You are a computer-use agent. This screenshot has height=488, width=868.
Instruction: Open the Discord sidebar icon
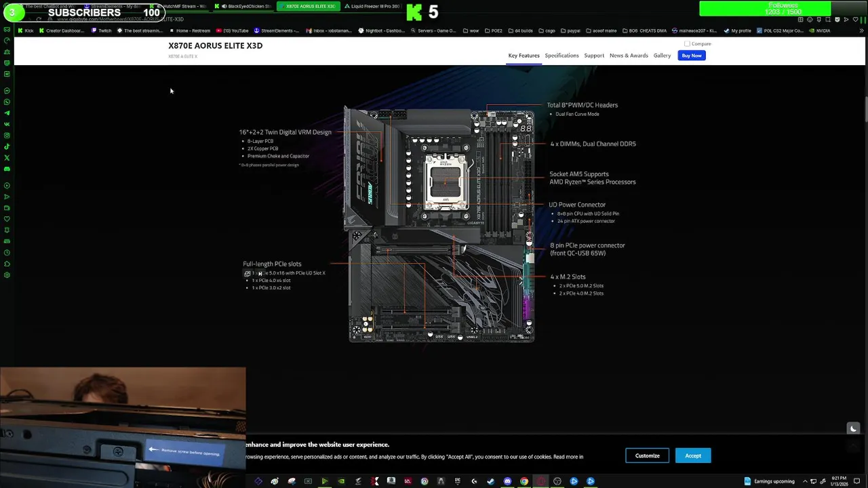point(7,169)
